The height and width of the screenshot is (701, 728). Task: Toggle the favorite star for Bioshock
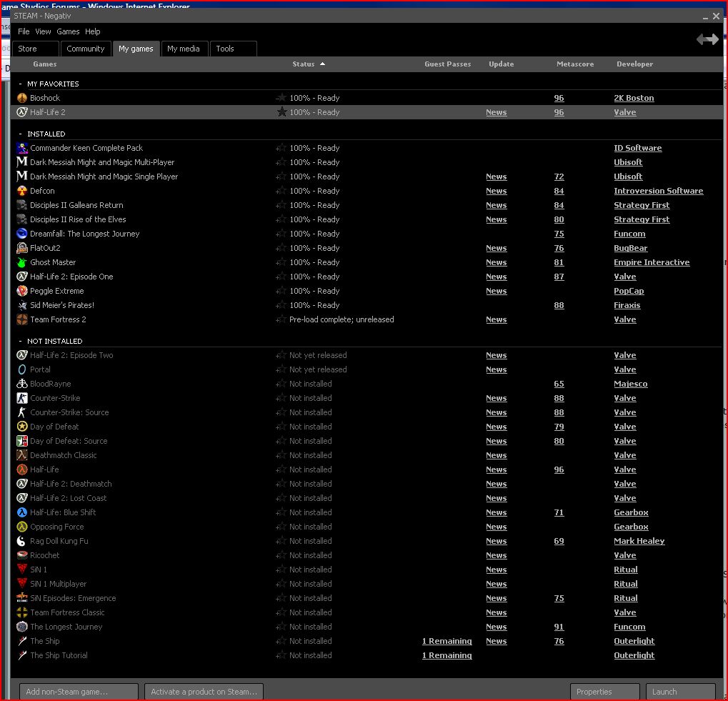[281, 98]
